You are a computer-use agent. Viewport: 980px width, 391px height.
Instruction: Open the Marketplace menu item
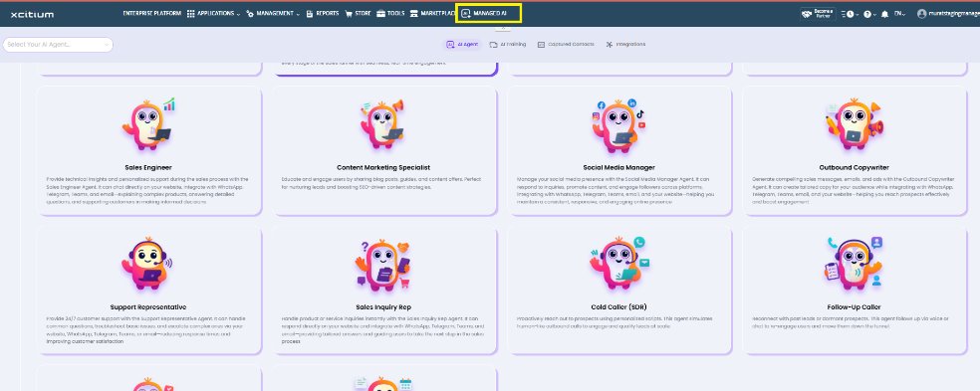tap(432, 14)
